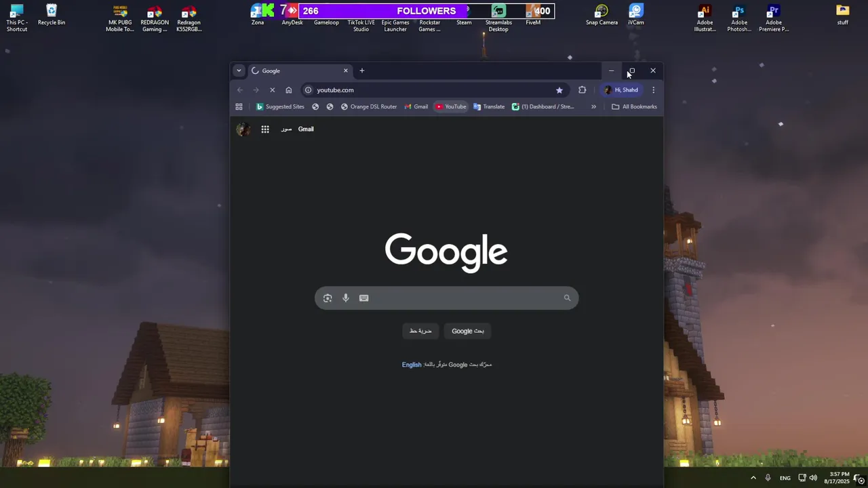Open the Gmail bookmark in bookmarks bar
Viewport: 868px width, 488px height.
(x=416, y=106)
